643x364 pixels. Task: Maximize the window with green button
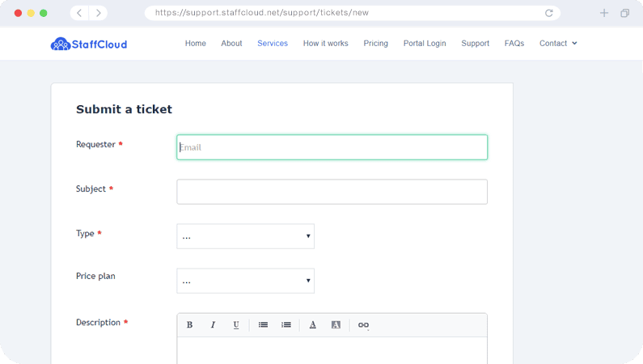click(x=44, y=13)
